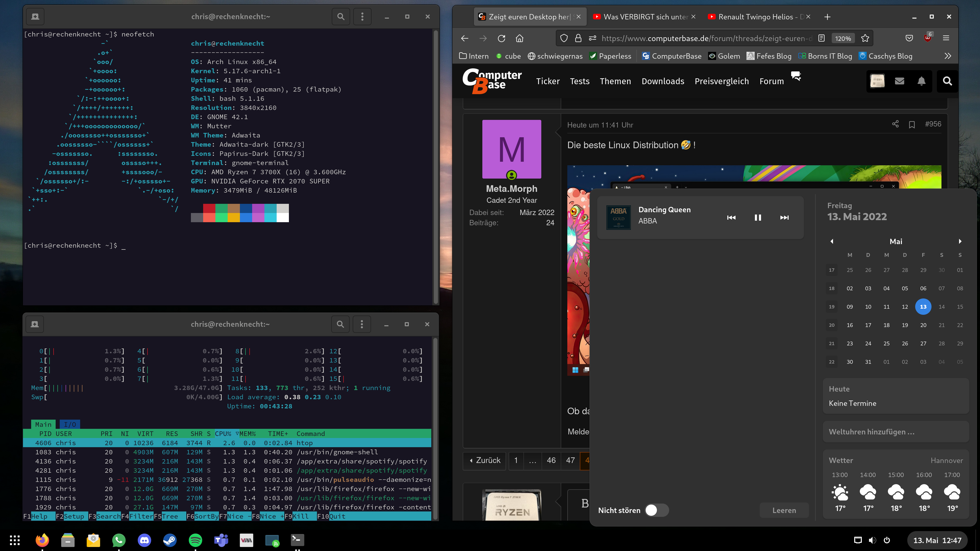Open search in the htop terminal window
Image resolution: width=980 pixels, height=551 pixels.
click(340, 324)
